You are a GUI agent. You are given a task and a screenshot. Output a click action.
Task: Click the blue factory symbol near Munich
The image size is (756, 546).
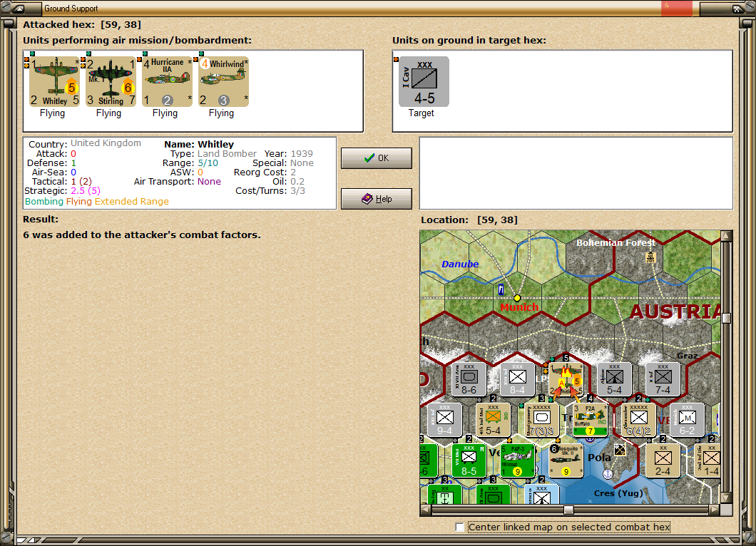(501, 289)
